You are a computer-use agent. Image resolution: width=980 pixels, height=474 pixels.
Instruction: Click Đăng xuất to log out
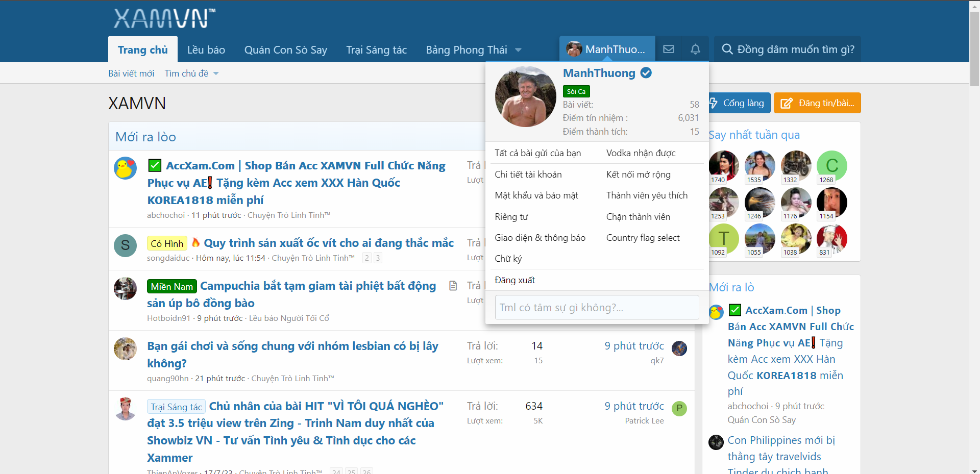(514, 280)
